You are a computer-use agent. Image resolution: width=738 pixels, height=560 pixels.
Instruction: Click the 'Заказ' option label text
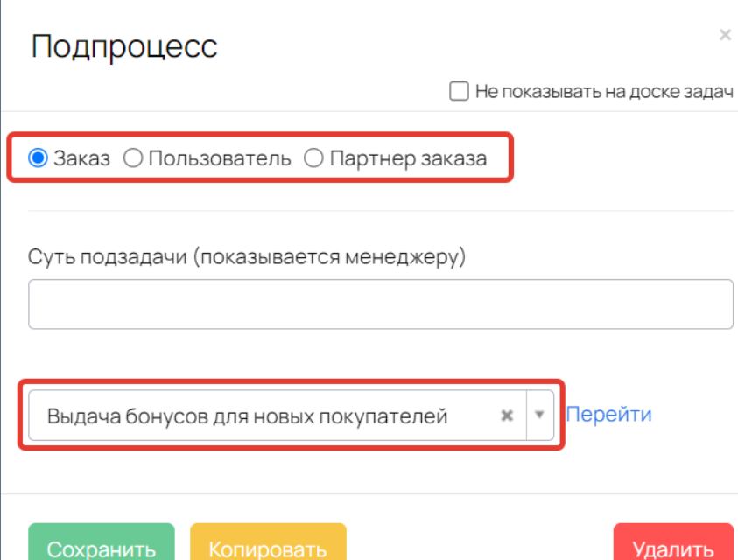(82, 158)
